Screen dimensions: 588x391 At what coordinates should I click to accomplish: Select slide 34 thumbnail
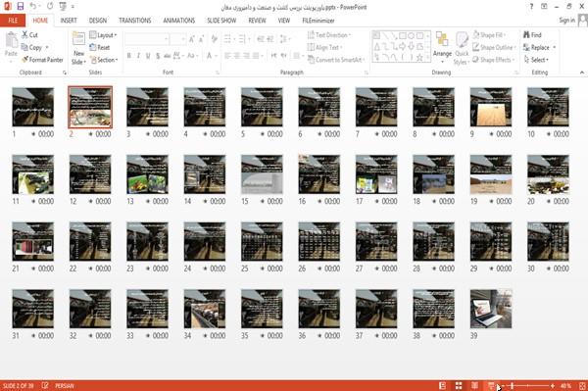click(x=205, y=309)
